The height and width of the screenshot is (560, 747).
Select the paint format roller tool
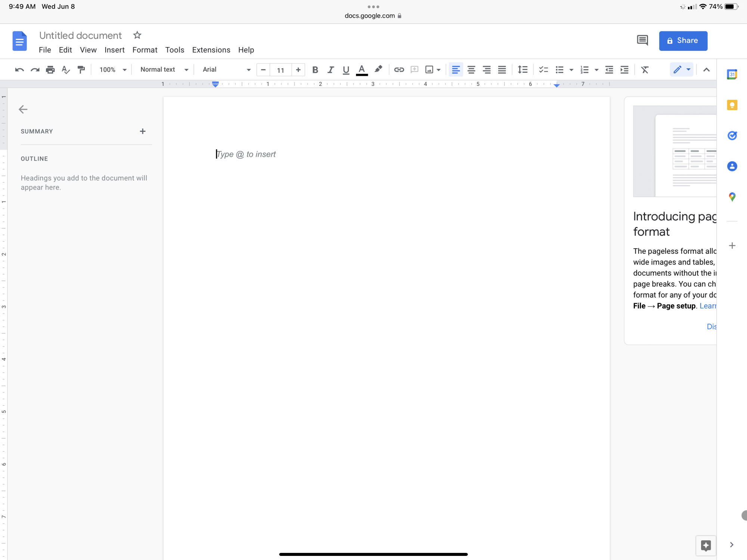[81, 69]
